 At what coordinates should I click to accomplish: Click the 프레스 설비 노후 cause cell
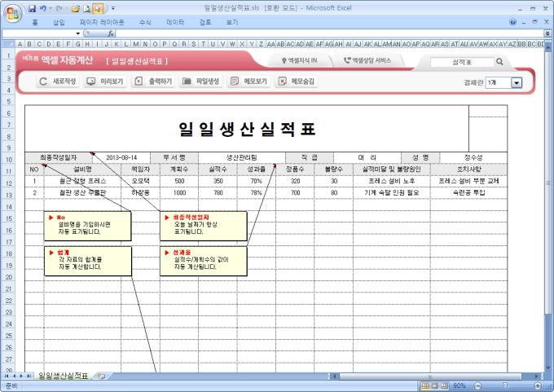click(x=392, y=181)
